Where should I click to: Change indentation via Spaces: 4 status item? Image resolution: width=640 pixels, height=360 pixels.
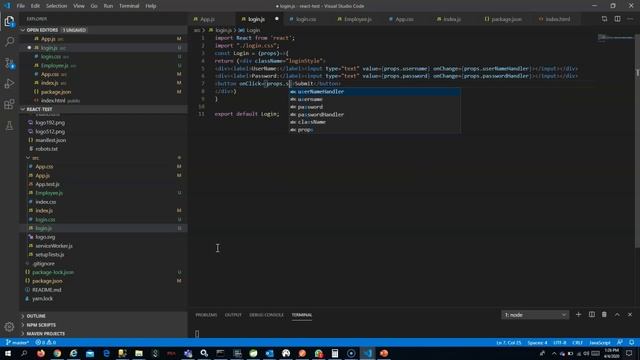[537, 342]
